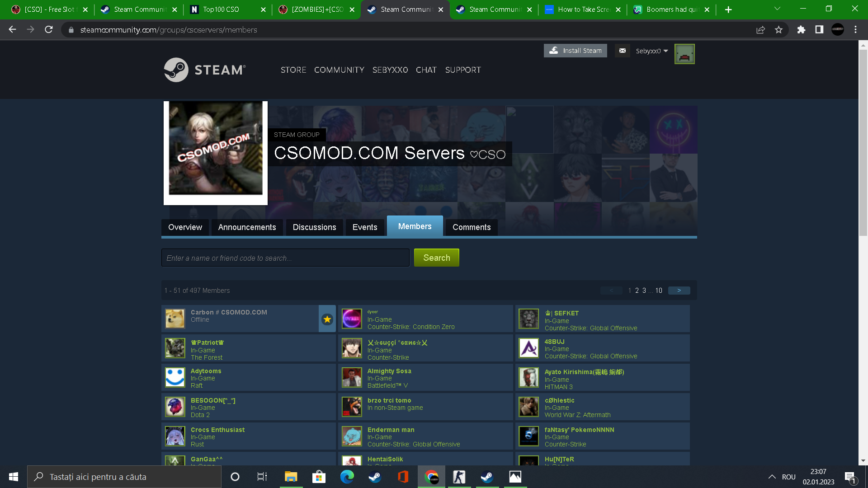This screenshot has height=488, width=868.
Task: Expand the Sebyxx0 account dropdown
Action: click(x=651, y=51)
